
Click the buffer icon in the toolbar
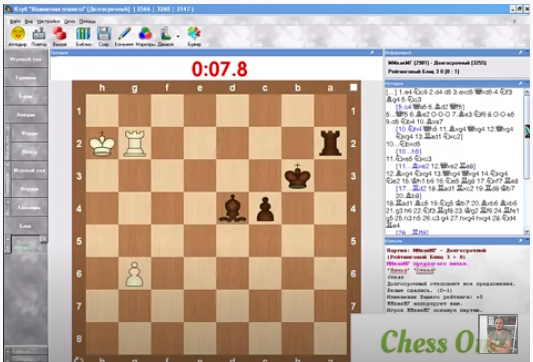[x=194, y=34]
